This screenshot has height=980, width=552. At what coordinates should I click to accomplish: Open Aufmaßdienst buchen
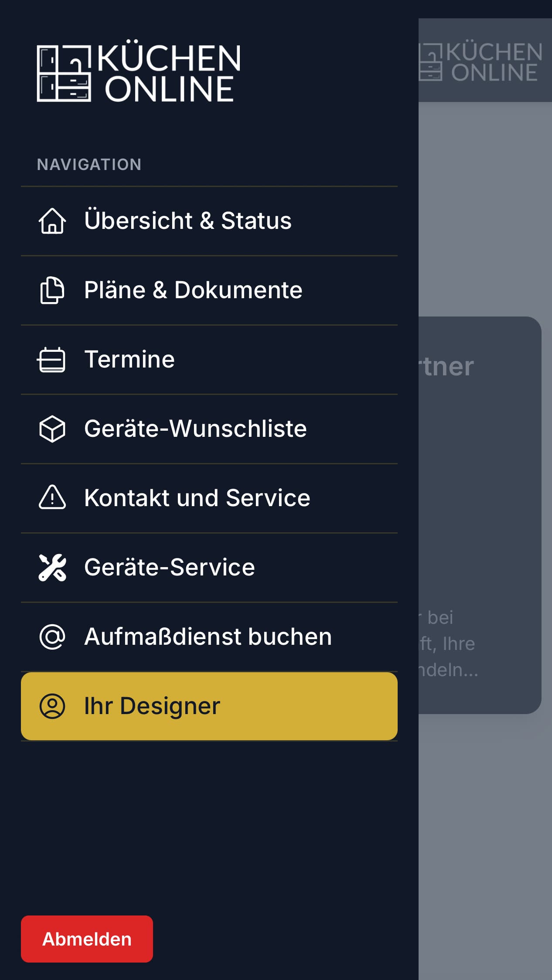(207, 636)
